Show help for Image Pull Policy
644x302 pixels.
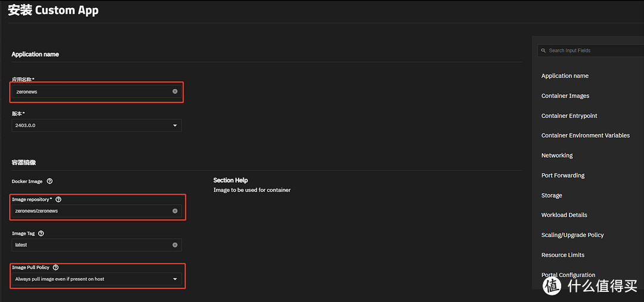click(55, 268)
